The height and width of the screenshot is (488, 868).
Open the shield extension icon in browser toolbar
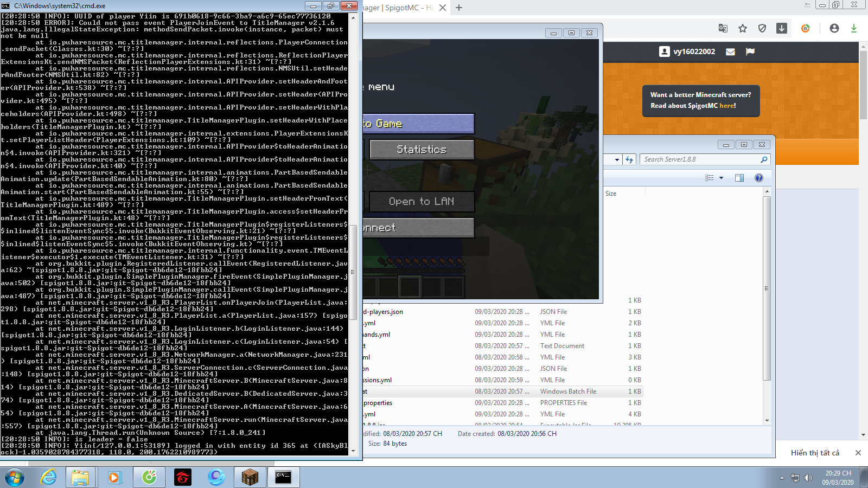coord(762,28)
